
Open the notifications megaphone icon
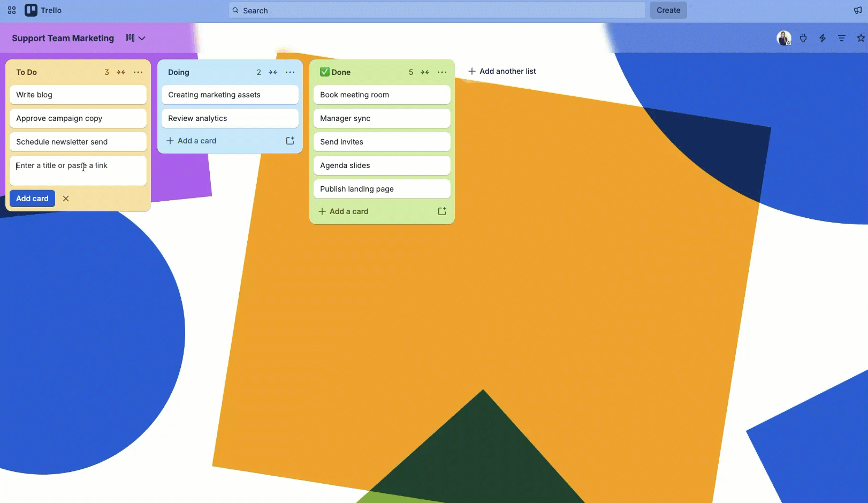pos(857,10)
